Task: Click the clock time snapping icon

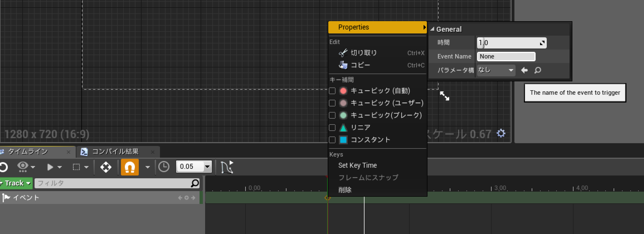Action: [x=164, y=167]
